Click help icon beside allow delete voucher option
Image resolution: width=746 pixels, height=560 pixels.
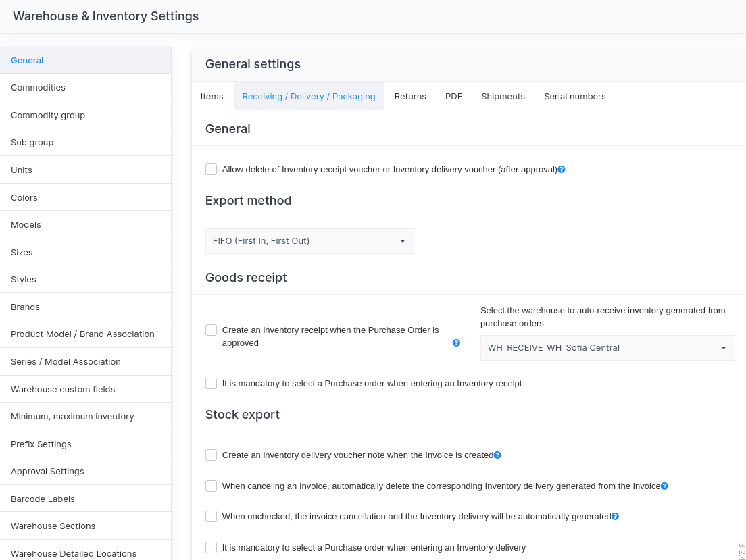562,170
